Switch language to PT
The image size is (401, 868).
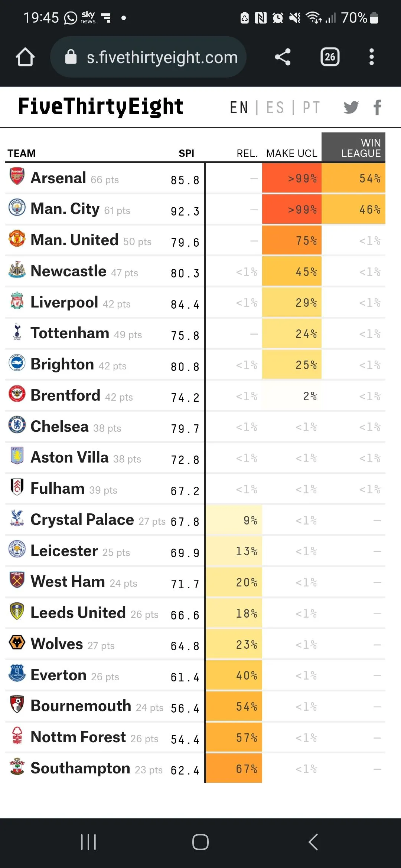pos(311,108)
